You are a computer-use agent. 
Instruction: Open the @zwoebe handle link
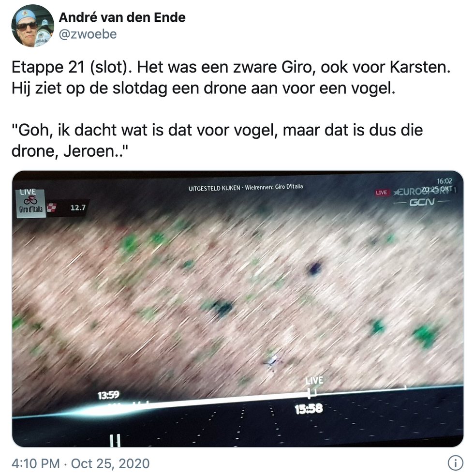[88, 34]
